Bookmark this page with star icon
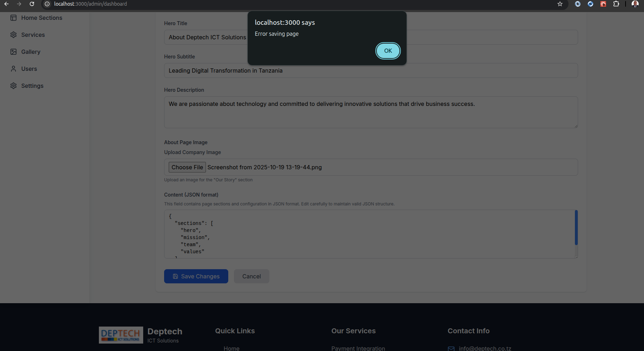The image size is (644, 351). (x=560, y=4)
